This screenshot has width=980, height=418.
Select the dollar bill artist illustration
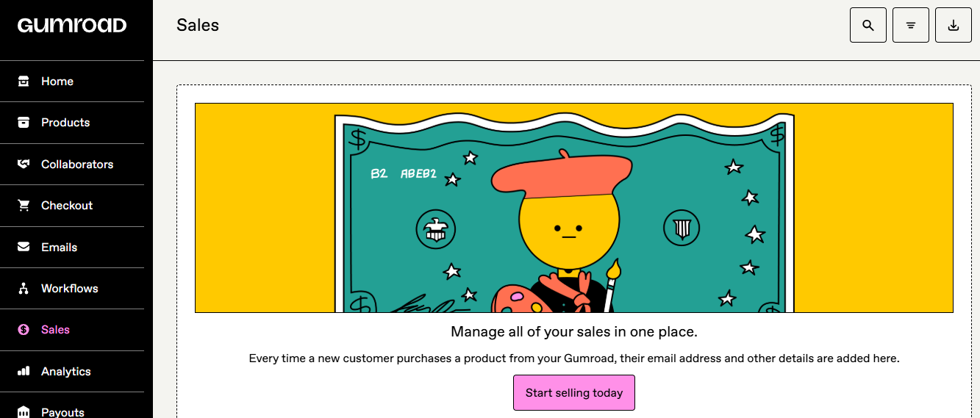coord(574,208)
